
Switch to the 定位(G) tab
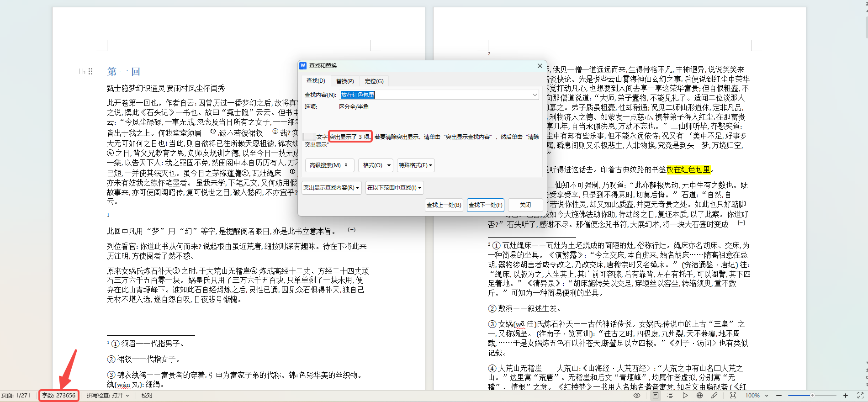374,81
